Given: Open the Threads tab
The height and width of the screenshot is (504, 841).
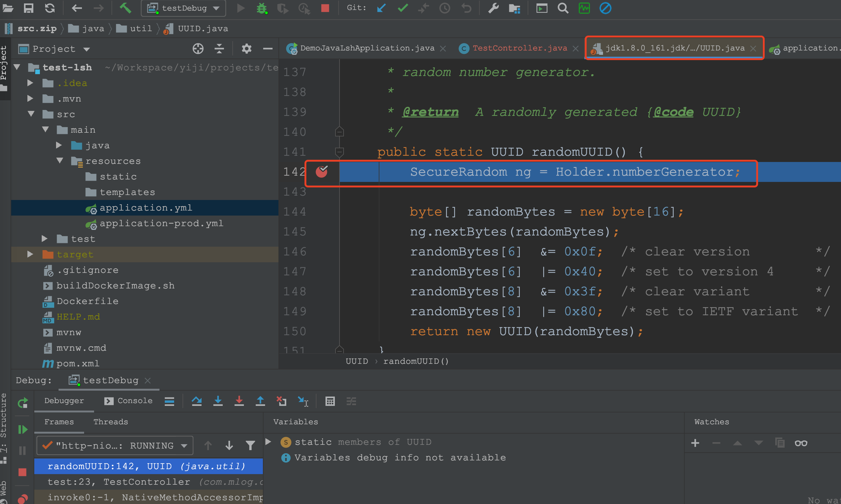Looking at the screenshot, I should 111,422.
